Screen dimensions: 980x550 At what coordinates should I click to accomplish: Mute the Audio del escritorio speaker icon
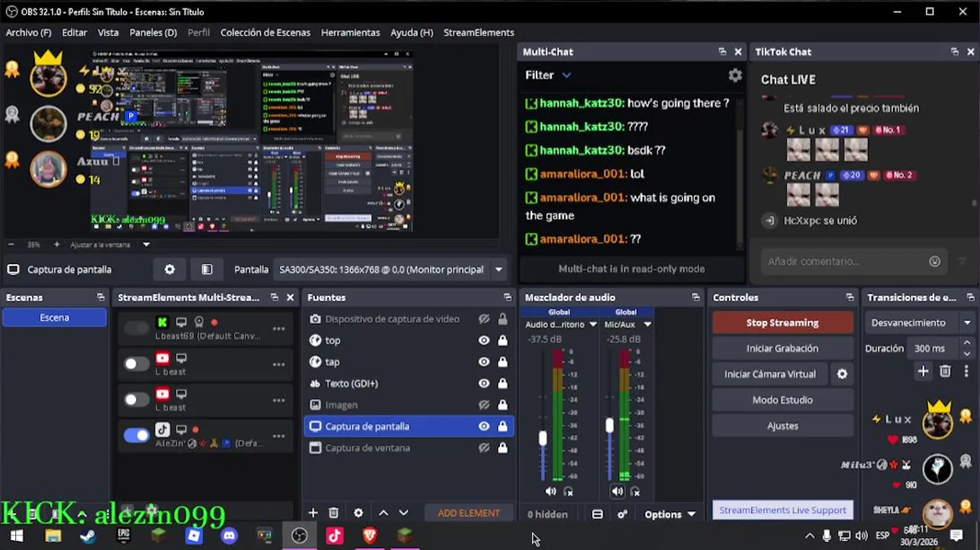click(x=551, y=491)
